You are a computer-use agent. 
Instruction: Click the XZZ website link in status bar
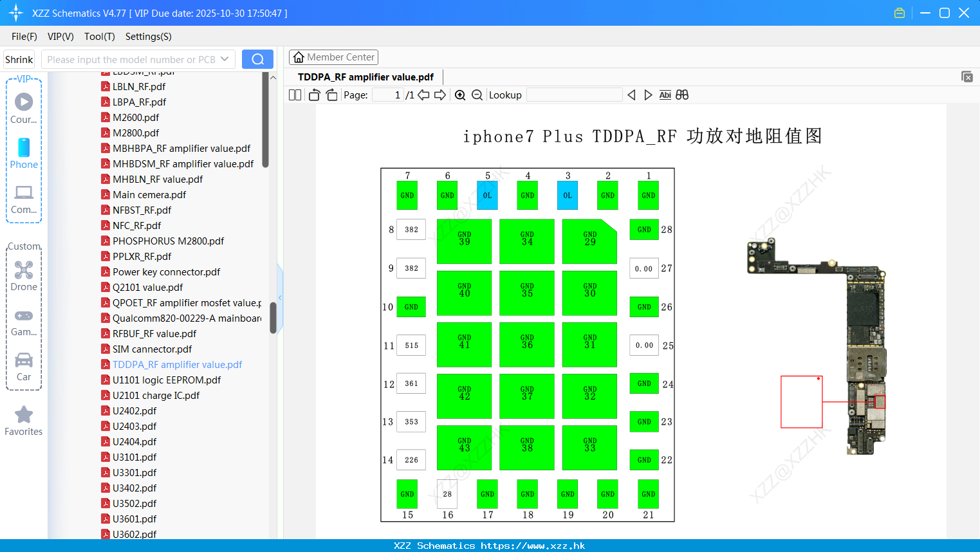(533, 546)
